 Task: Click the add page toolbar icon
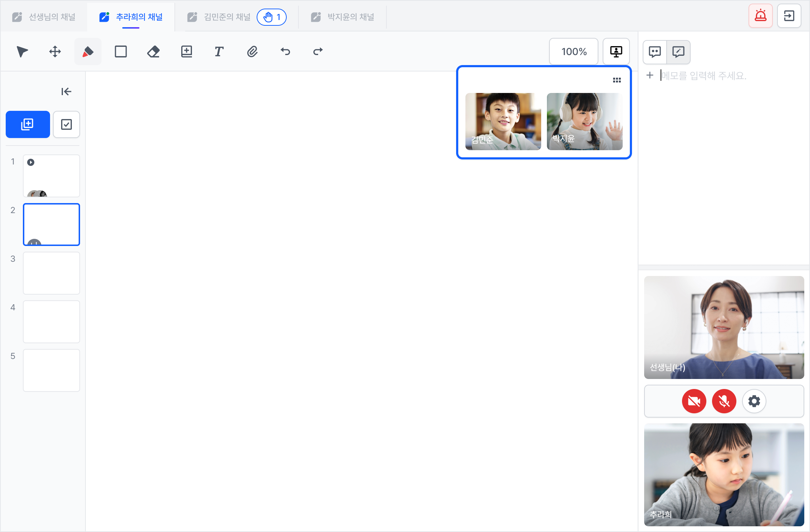point(187,51)
